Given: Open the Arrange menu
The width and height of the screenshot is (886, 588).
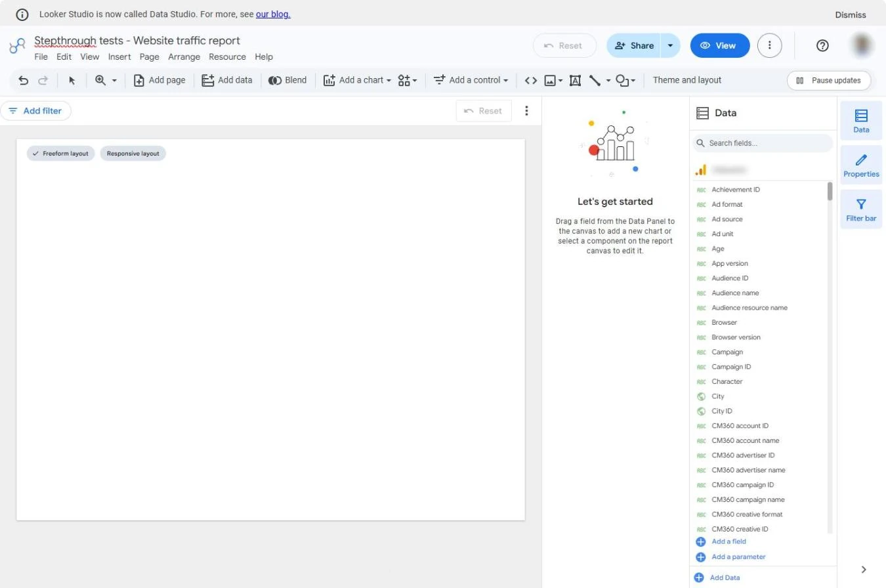Looking at the screenshot, I should click(184, 57).
